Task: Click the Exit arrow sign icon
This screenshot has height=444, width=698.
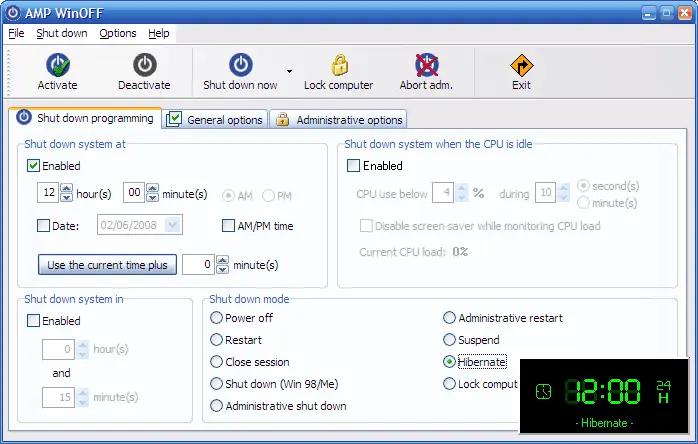Action: (521, 65)
